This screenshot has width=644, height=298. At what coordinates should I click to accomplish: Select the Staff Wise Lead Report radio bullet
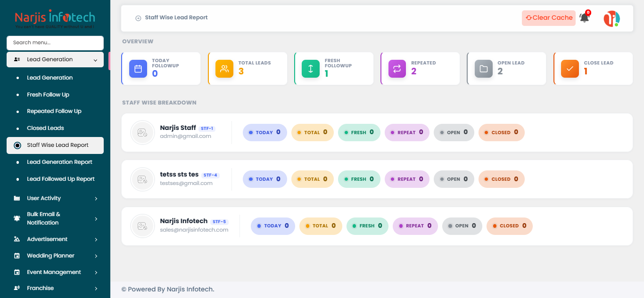(17, 145)
